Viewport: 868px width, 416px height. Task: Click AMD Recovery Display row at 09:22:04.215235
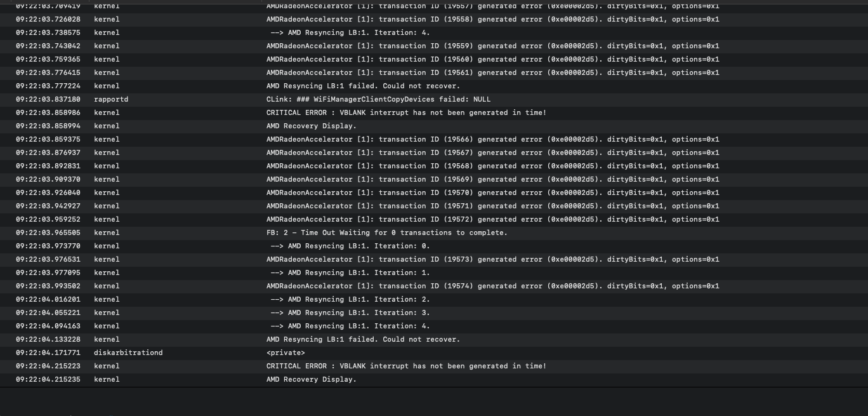(x=311, y=379)
